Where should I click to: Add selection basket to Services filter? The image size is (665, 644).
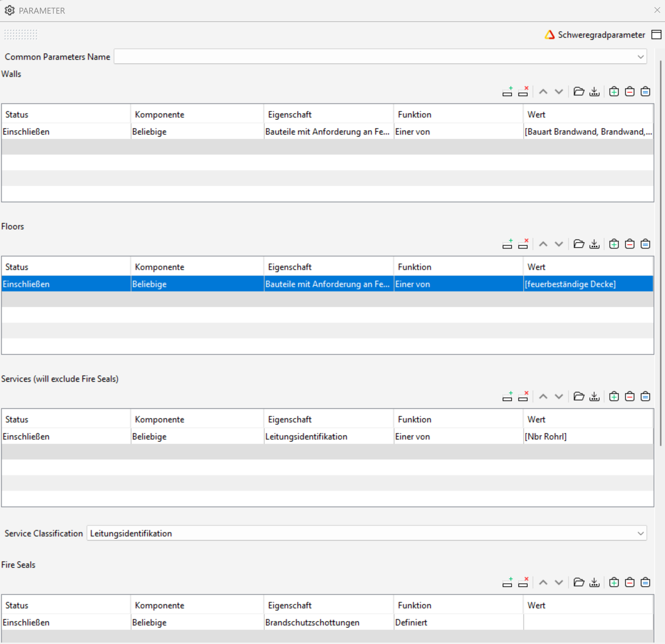click(614, 397)
